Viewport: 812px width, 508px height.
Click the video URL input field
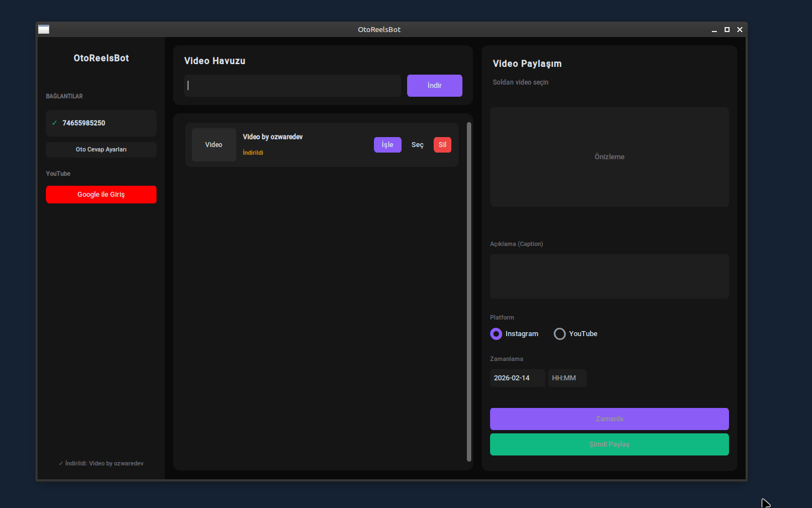point(292,86)
